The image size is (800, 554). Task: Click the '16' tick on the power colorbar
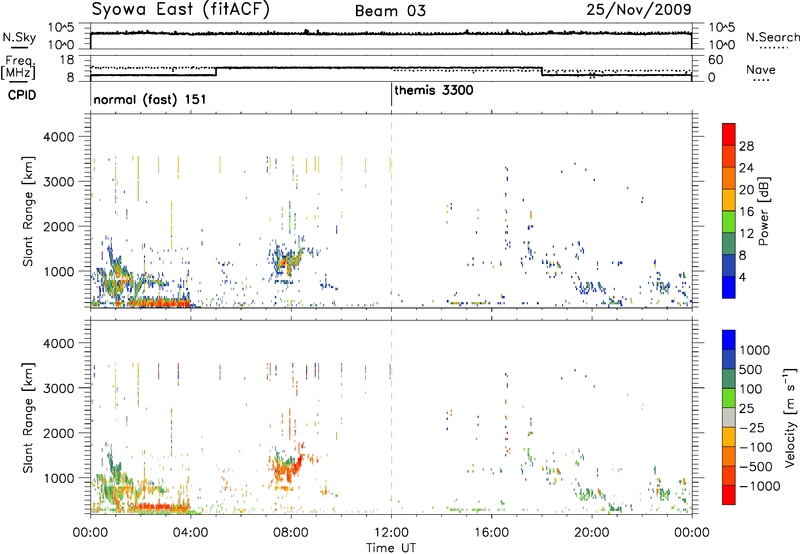(746, 212)
